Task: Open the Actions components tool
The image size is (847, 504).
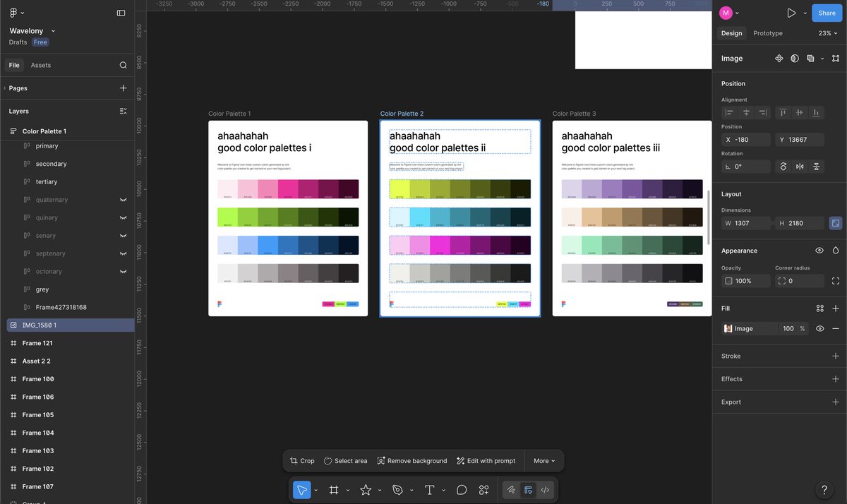Action: [x=483, y=490]
